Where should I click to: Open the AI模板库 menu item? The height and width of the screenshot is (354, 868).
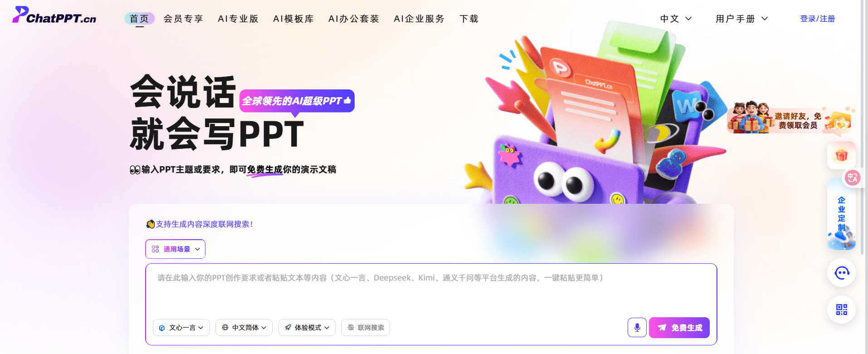293,19
